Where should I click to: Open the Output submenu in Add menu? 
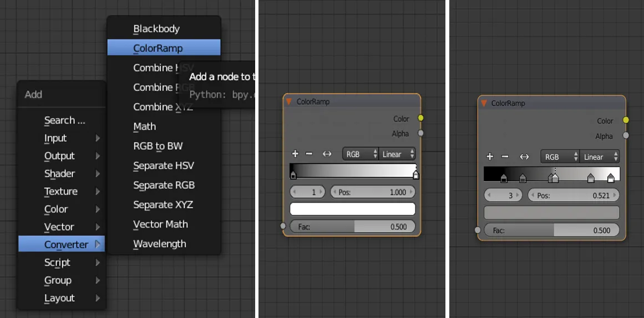click(x=62, y=156)
